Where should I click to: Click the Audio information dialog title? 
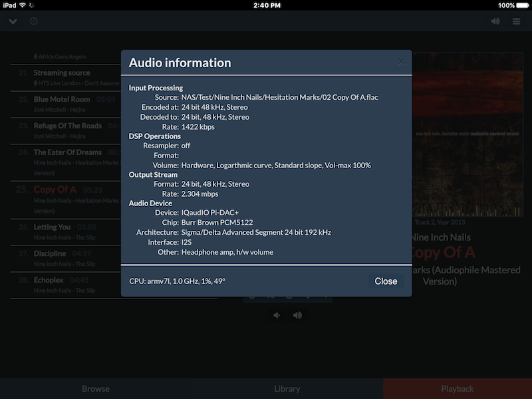click(x=180, y=63)
